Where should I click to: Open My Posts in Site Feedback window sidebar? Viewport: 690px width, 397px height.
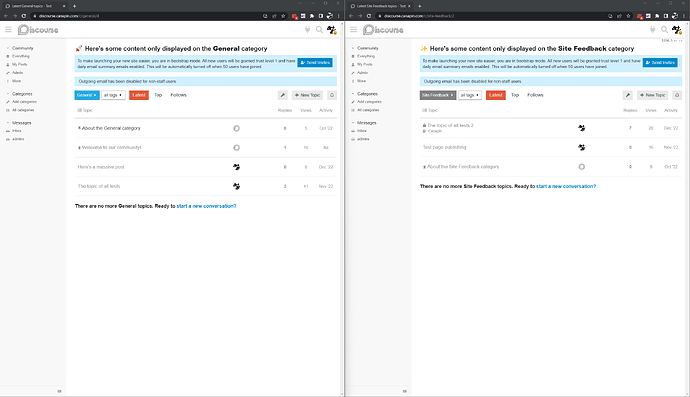point(365,64)
